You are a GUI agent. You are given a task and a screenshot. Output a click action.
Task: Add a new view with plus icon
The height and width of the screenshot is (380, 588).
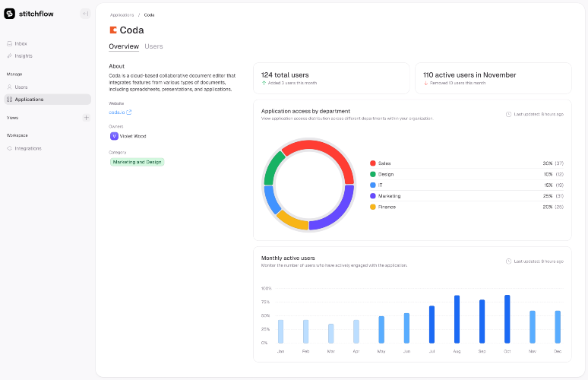coord(87,118)
